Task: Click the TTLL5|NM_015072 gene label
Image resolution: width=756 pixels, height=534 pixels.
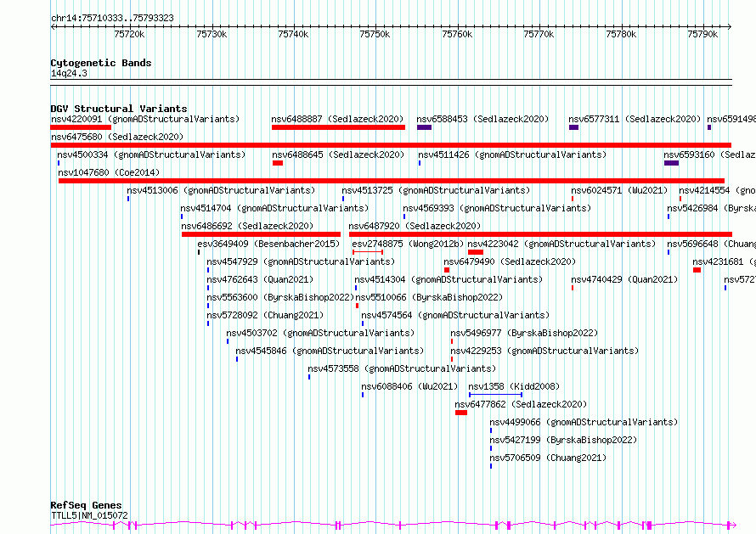Action: [89, 515]
